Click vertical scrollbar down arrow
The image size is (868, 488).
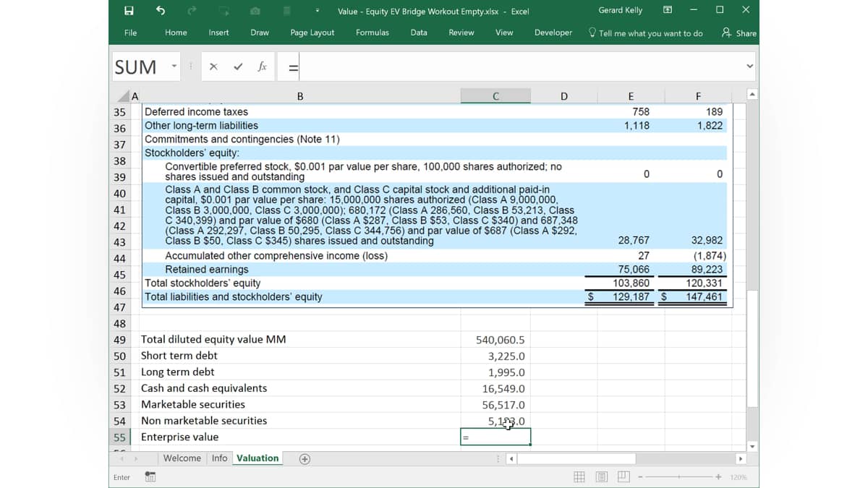(752, 446)
